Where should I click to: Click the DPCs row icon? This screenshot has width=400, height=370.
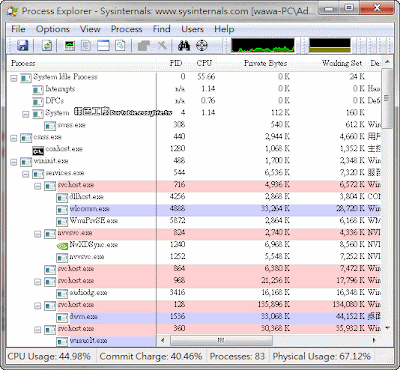[38, 102]
